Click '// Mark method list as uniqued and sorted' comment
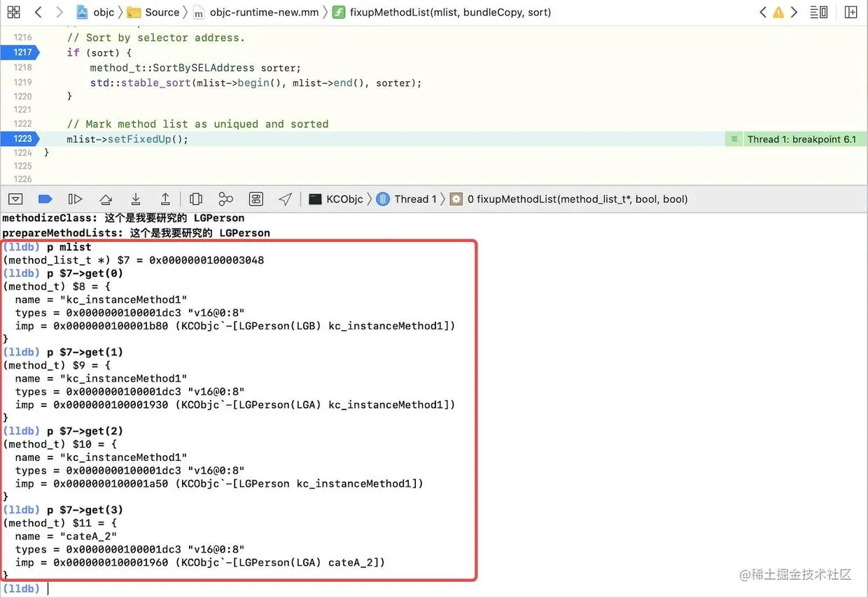 (197, 124)
